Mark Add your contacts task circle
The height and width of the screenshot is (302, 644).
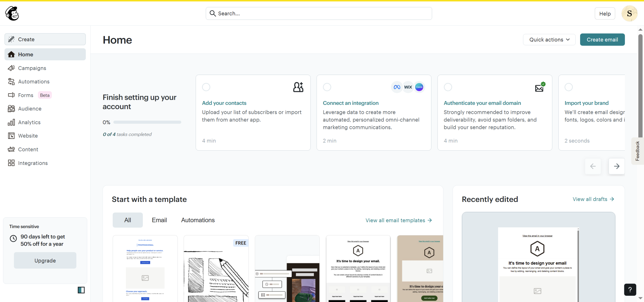tap(206, 87)
